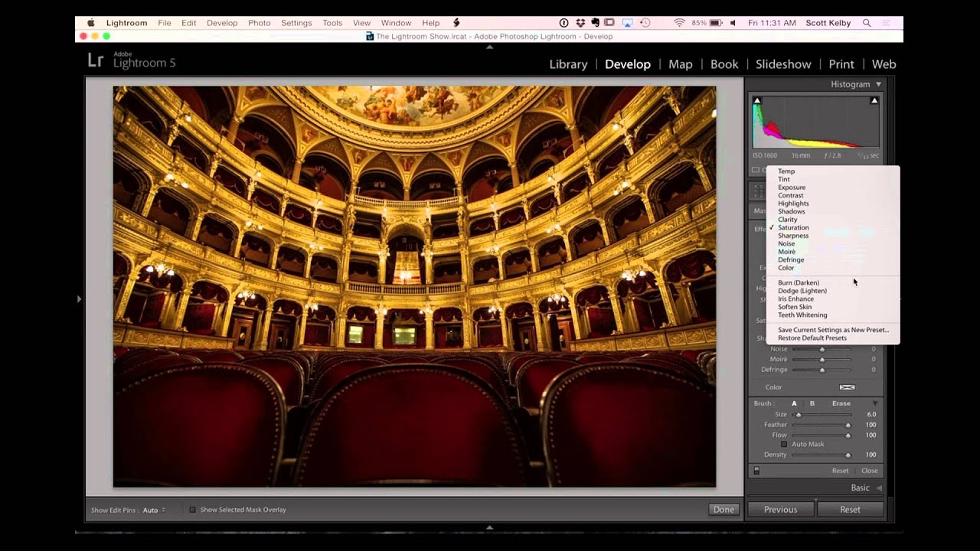The width and height of the screenshot is (980, 551).
Task: Open the Develop menu in menu bar
Action: point(222,23)
